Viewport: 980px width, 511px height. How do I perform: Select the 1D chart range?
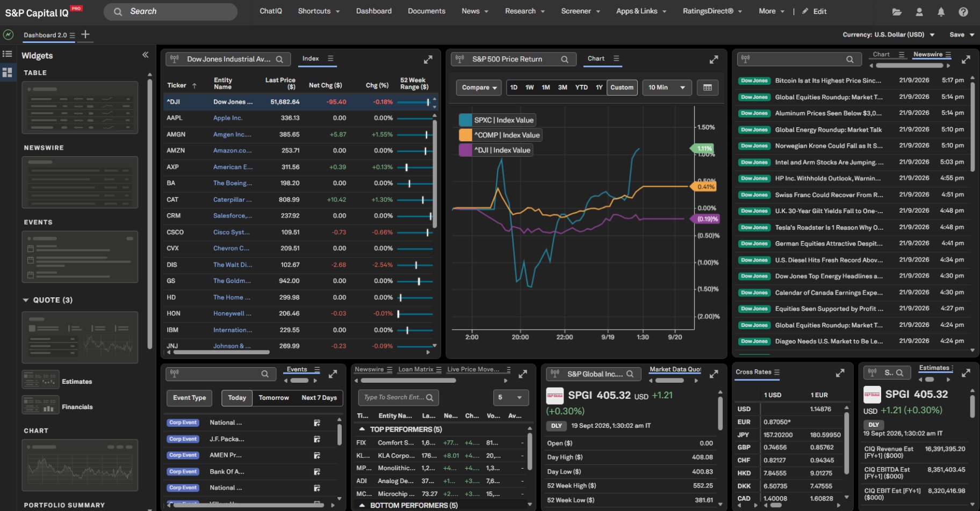tap(514, 87)
